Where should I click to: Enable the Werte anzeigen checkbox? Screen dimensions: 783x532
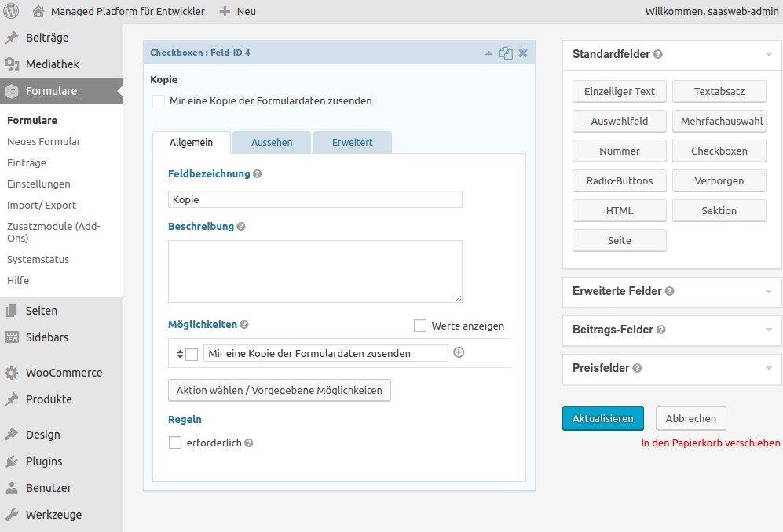(420, 326)
